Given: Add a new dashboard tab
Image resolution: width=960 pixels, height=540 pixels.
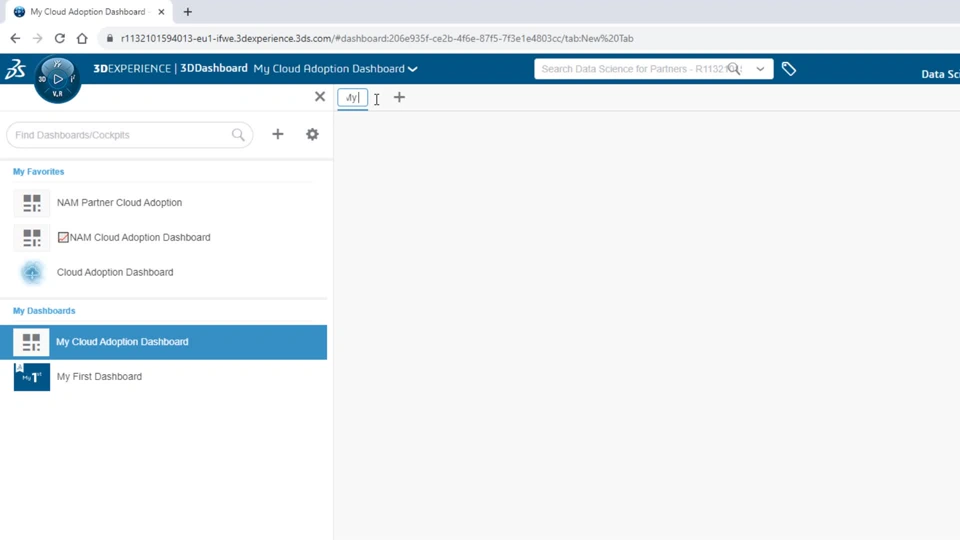Looking at the screenshot, I should (x=399, y=97).
